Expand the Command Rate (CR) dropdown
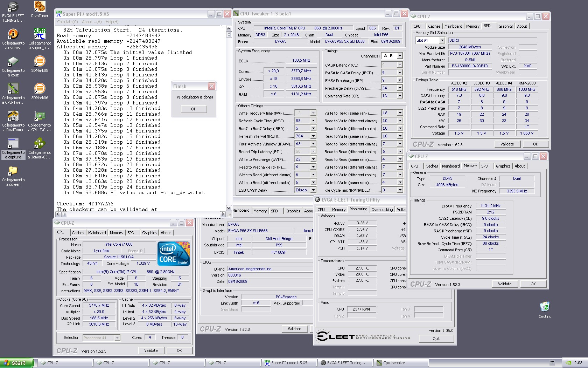 [400, 96]
